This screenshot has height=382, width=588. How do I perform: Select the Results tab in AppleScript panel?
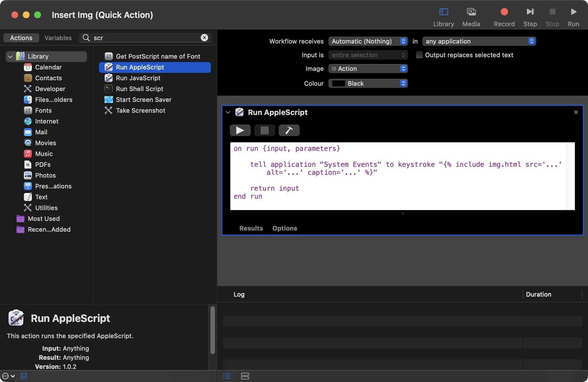(x=251, y=228)
